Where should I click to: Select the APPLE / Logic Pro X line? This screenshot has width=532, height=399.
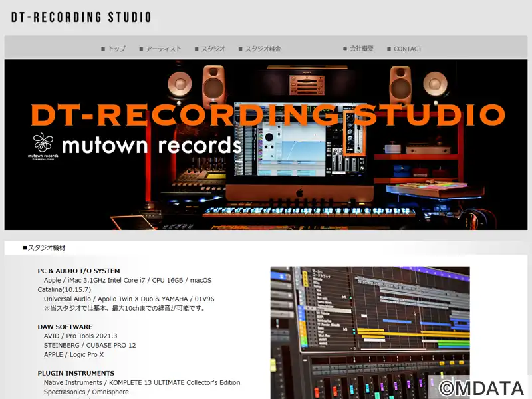[74, 354]
